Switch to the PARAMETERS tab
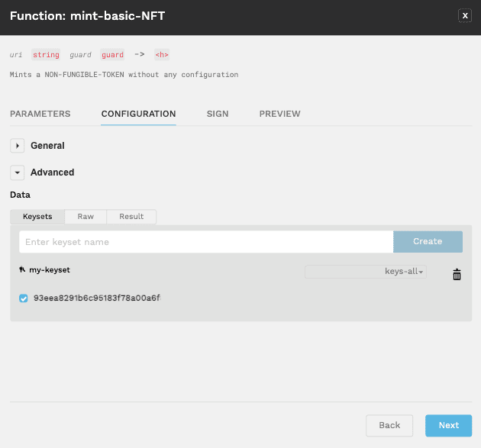The width and height of the screenshot is (481, 448). pos(40,114)
